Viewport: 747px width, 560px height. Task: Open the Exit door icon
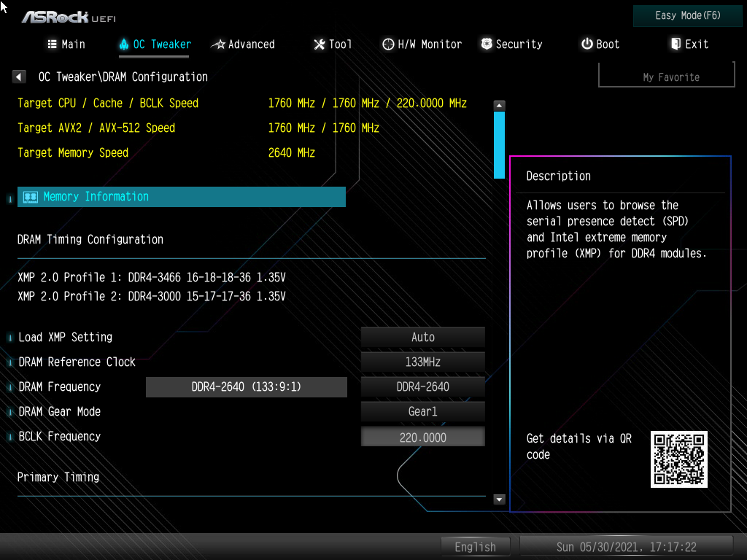675,44
